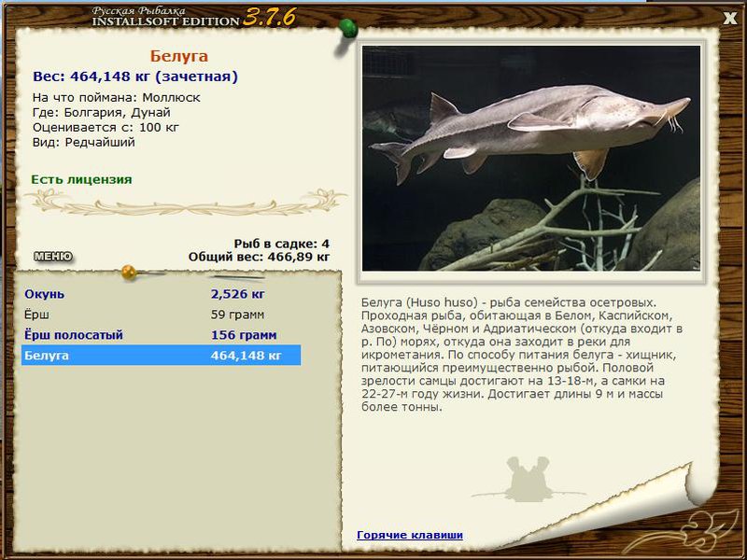Click the Белуга (Huso huso) description text
Screen dimensions: 747x560
click(x=522, y=355)
